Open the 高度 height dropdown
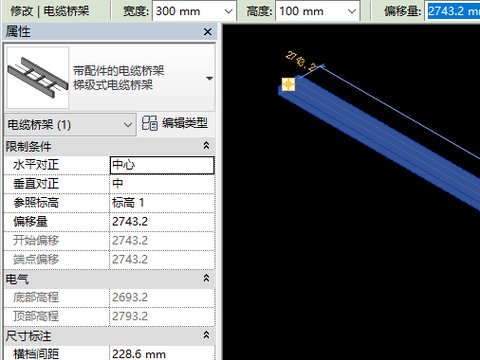This screenshot has width=480, height=360. 352,11
